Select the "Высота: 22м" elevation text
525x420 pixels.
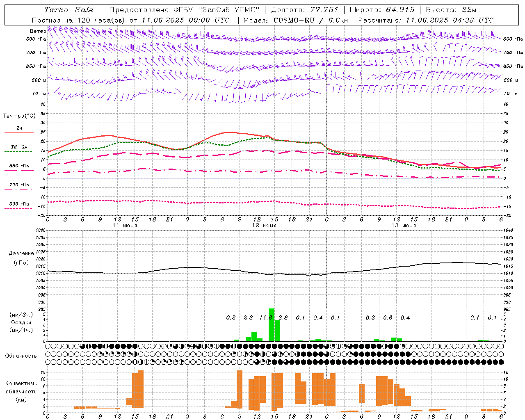tap(451, 10)
